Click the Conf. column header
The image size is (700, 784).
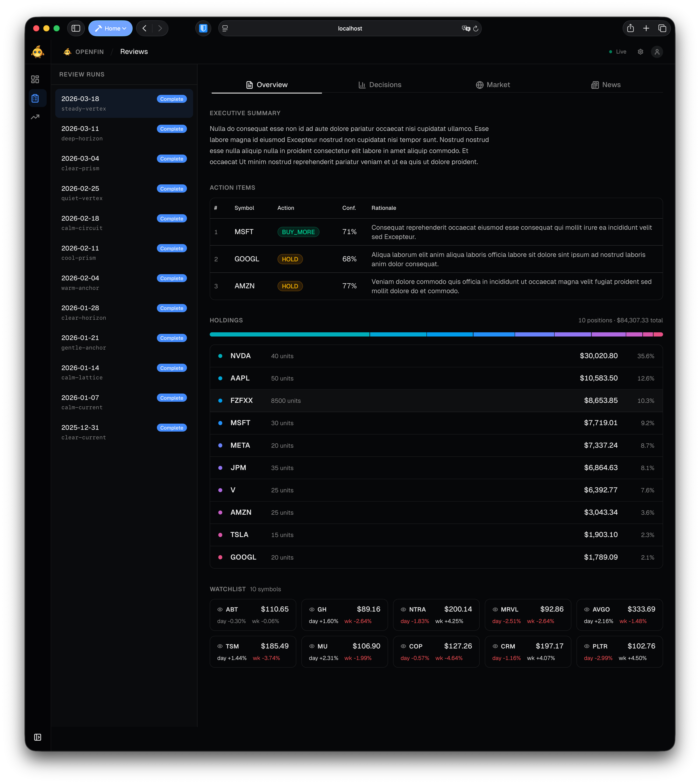click(349, 208)
